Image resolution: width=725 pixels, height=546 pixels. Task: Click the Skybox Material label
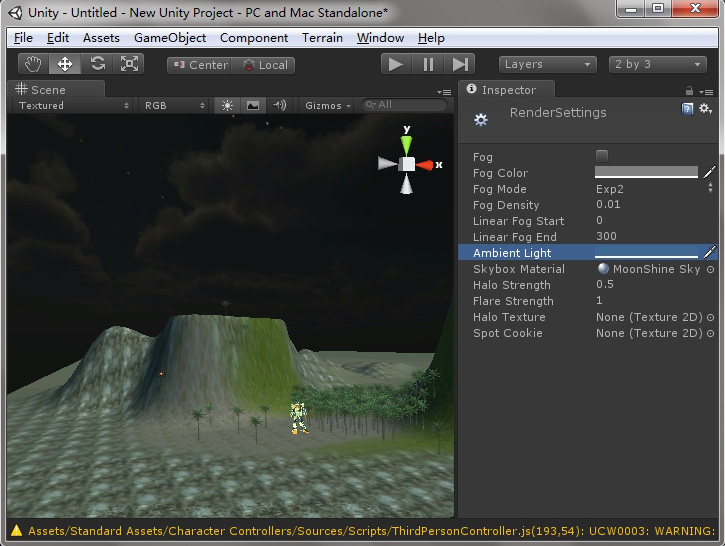519,269
